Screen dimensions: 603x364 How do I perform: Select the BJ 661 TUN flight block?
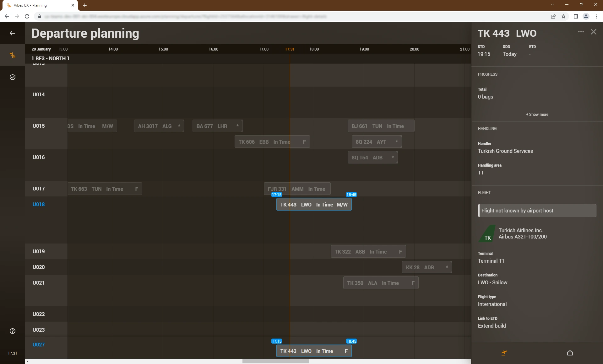[x=381, y=126]
